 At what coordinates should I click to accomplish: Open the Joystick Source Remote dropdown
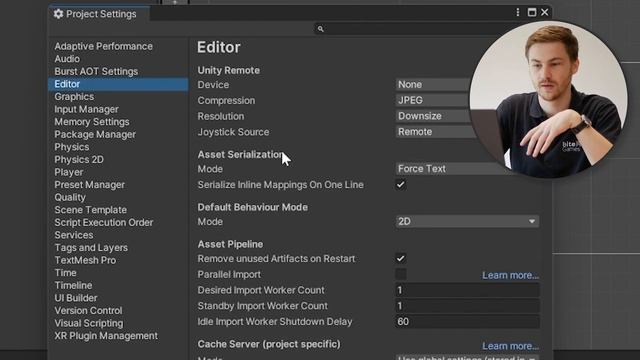point(436,132)
